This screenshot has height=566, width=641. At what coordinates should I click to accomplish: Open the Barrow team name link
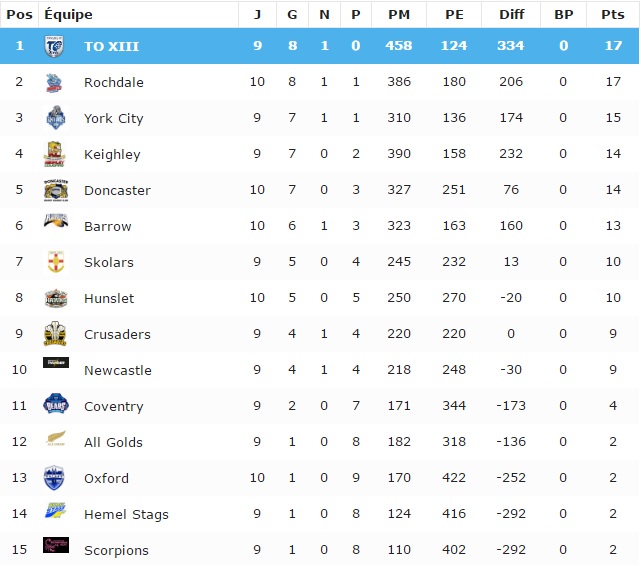(x=108, y=226)
